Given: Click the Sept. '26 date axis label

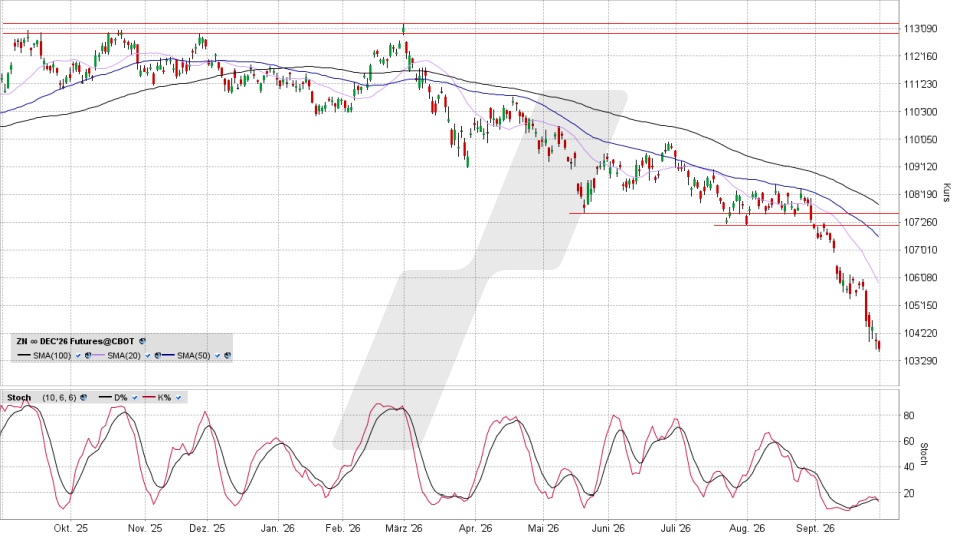Looking at the screenshot, I should [x=816, y=528].
